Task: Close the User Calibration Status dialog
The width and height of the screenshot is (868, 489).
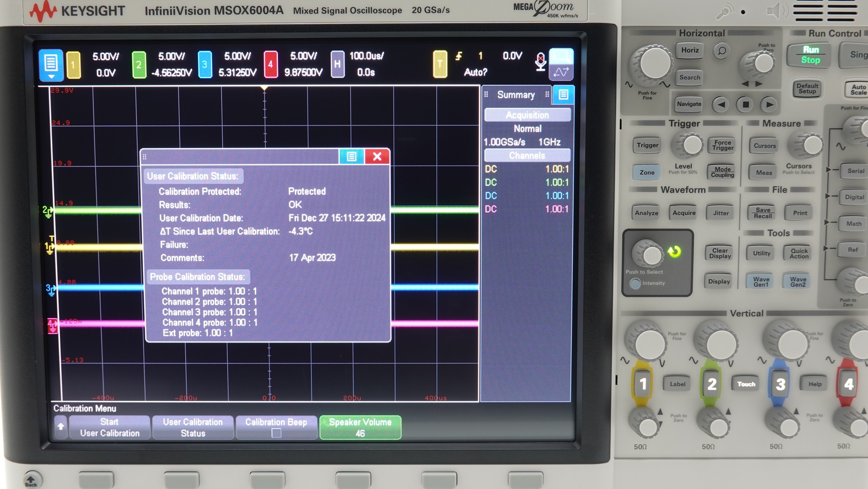Action: [x=377, y=156]
